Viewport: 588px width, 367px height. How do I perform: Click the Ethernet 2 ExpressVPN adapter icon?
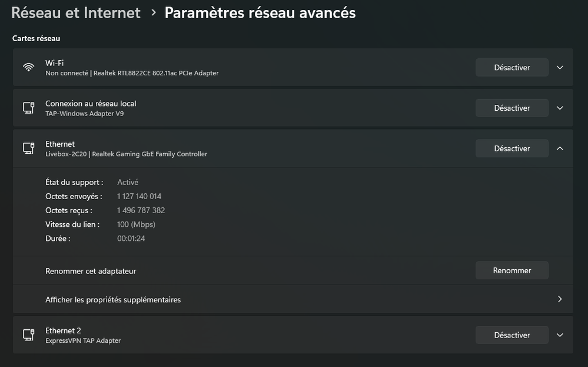(28, 335)
